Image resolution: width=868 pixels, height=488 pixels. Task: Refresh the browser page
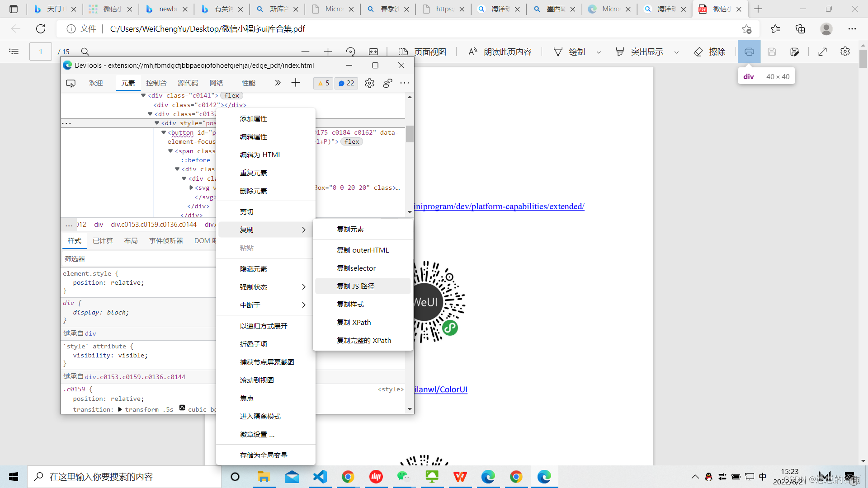click(41, 29)
